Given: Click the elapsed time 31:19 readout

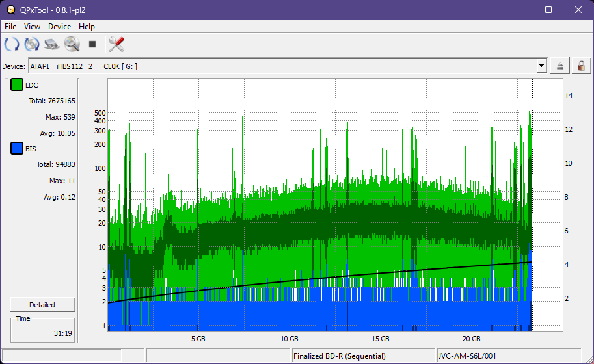Looking at the screenshot, I should (x=62, y=333).
